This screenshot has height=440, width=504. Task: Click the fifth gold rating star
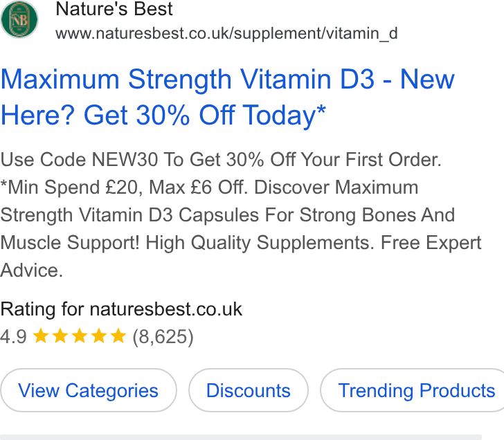click(118, 336)
